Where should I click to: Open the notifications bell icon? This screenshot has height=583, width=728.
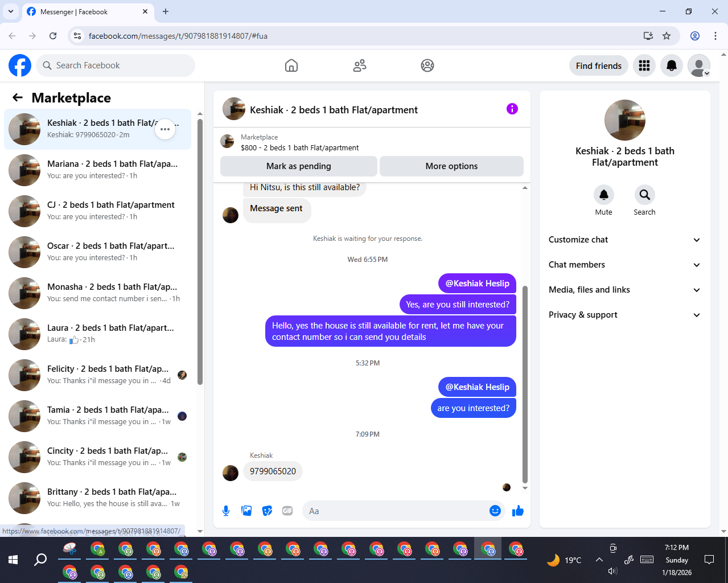(672, 65)
